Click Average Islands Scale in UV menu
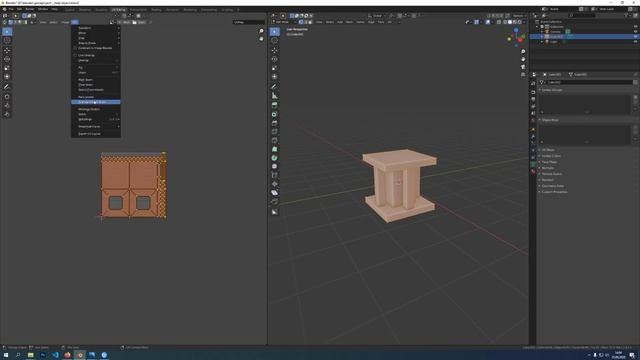The image size is (640, 360). tap(96, 102)
